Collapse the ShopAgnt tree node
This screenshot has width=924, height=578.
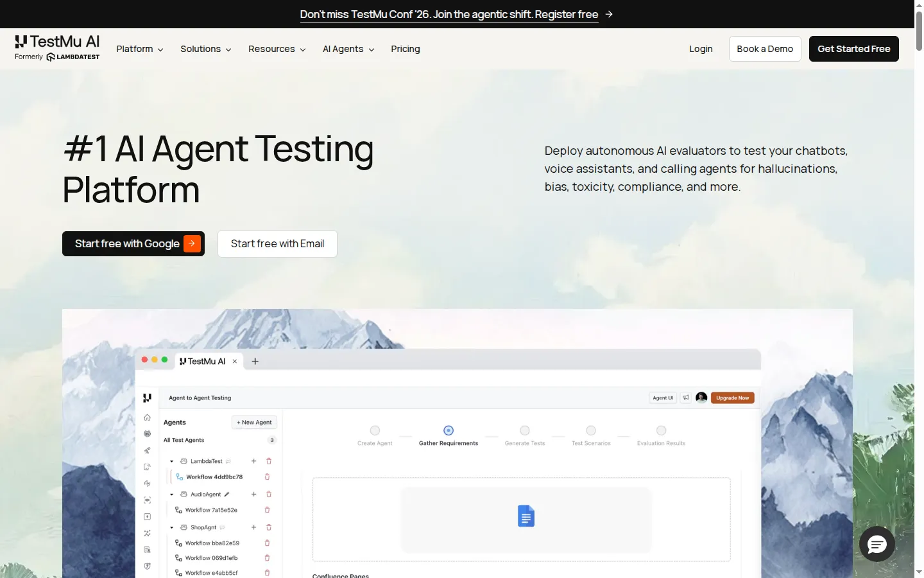[171, 527]
